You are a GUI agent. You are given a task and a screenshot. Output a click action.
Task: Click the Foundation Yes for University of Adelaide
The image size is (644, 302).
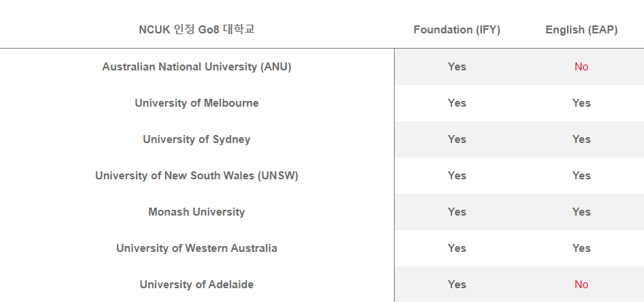pyautogui.click(x=456, y=285)
